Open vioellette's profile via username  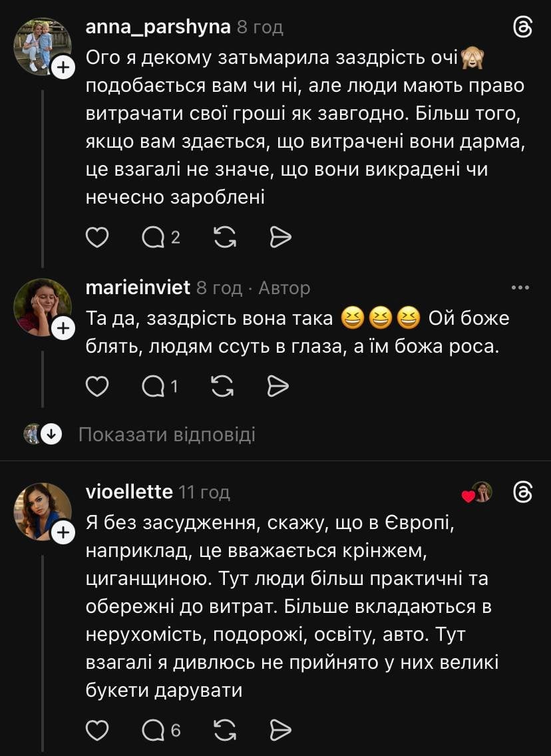(x=129, y=492)
